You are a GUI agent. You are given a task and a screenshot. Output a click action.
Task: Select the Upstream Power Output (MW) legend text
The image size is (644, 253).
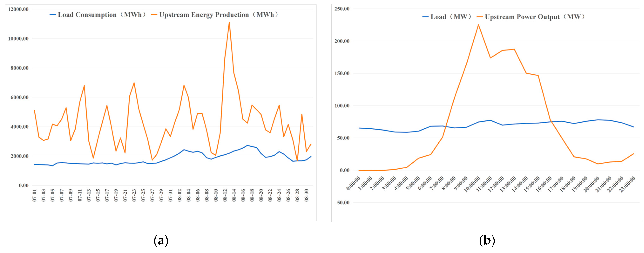[x=535, y=17]
